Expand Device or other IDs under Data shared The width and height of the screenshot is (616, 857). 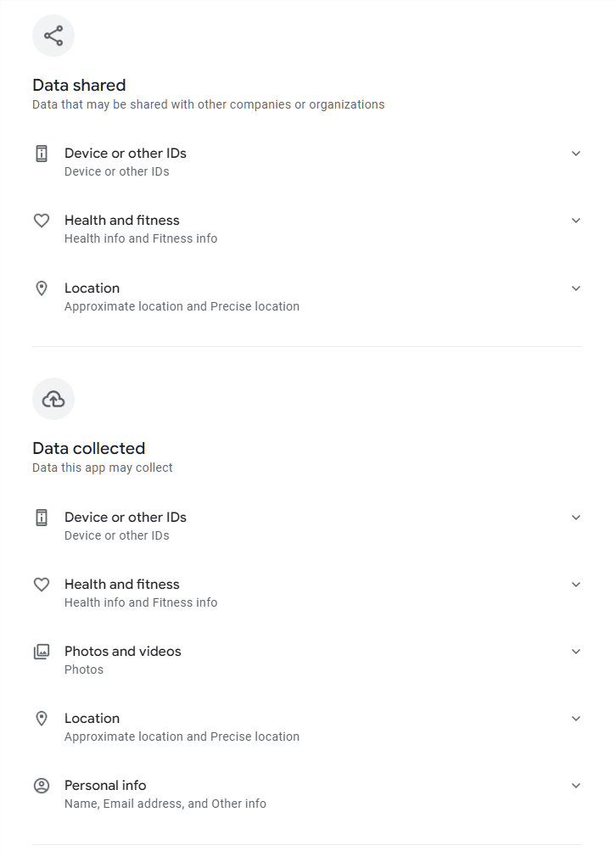576,154
